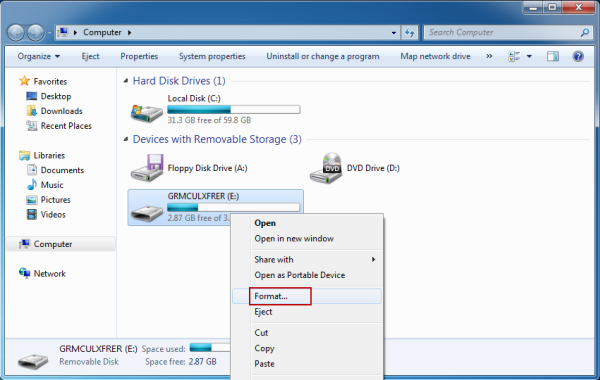
Task: Open Pictures library
Action: pyautogui.click(x=55, y=200)
